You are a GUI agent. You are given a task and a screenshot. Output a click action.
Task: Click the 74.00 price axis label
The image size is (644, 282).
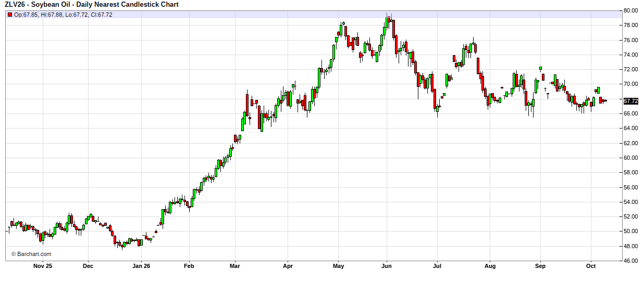[x=630, y=55]
